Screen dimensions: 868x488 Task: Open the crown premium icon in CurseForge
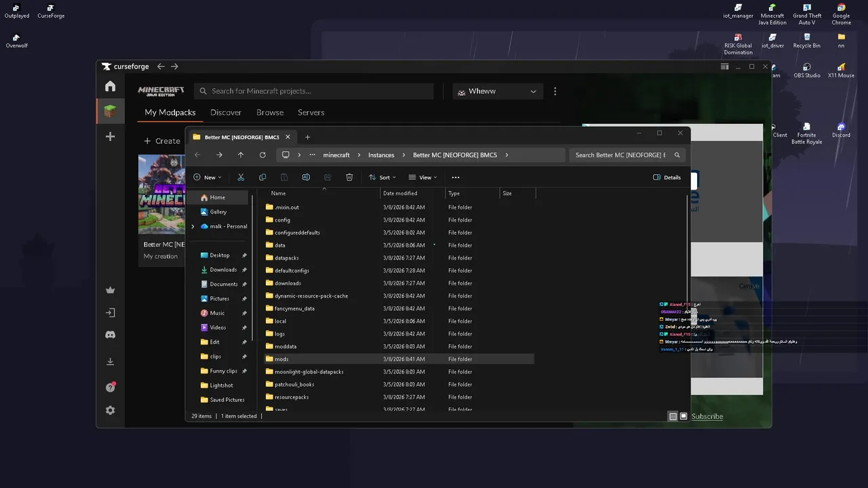(x=110, y=290)
